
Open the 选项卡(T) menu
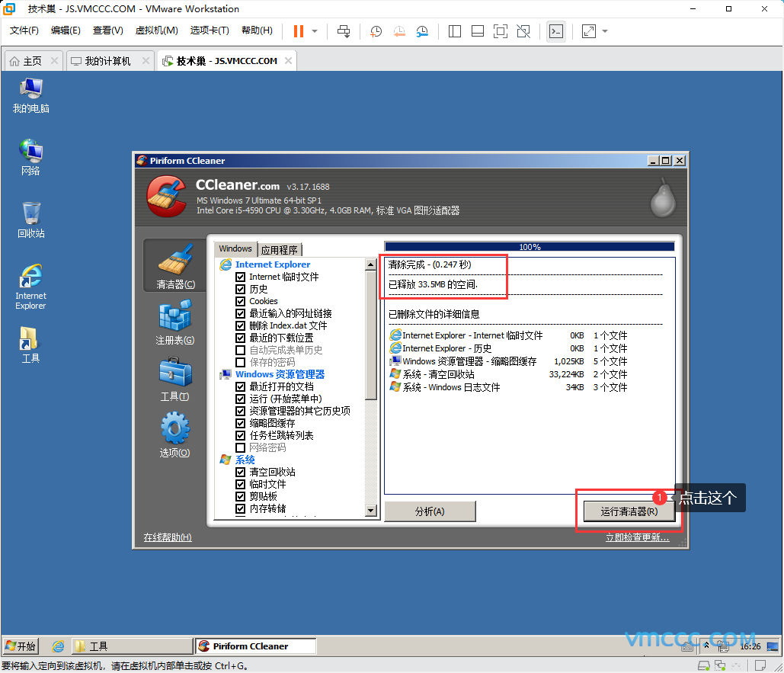pos(210,30)
